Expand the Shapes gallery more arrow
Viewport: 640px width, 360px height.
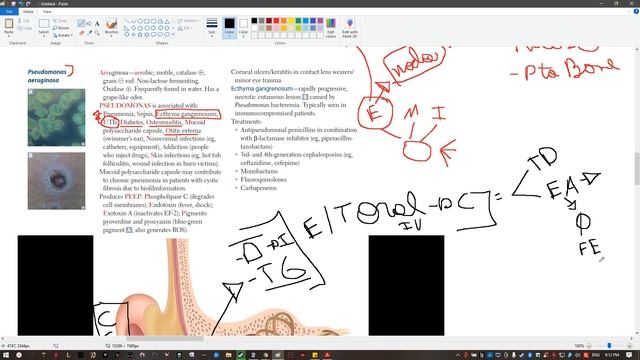pyautogui.click(x=173, y=35)
